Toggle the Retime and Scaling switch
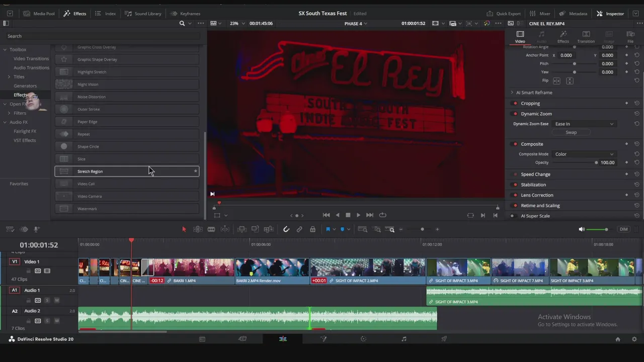 point(515,206)
